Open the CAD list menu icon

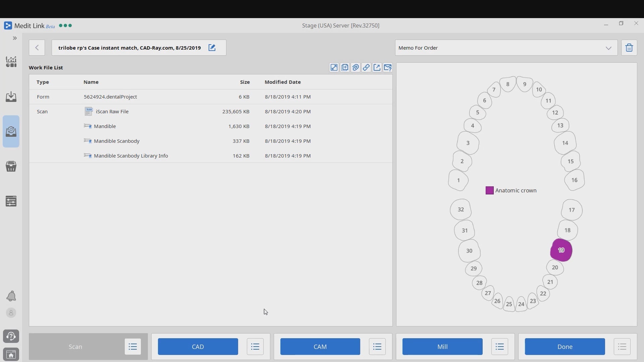pyautogui.click(x=255, y=347)
